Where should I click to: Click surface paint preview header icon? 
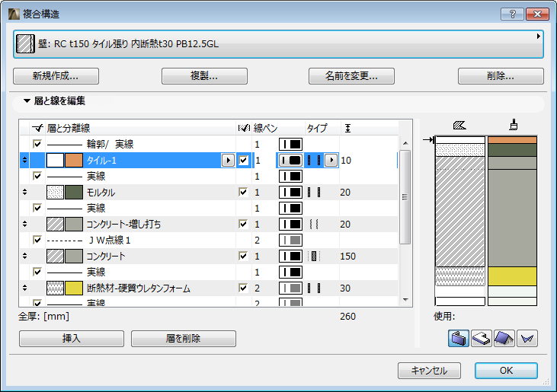(513, 125)
